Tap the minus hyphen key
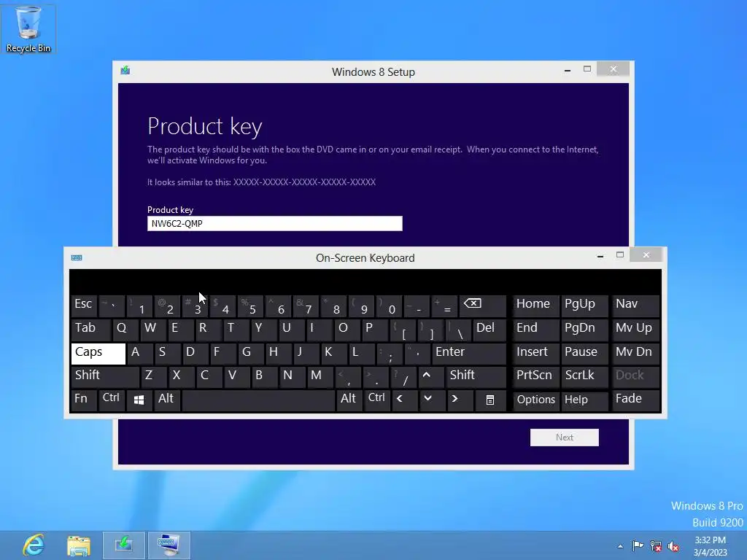This screenshot has width=747, height=560. (x=416, y=306)
